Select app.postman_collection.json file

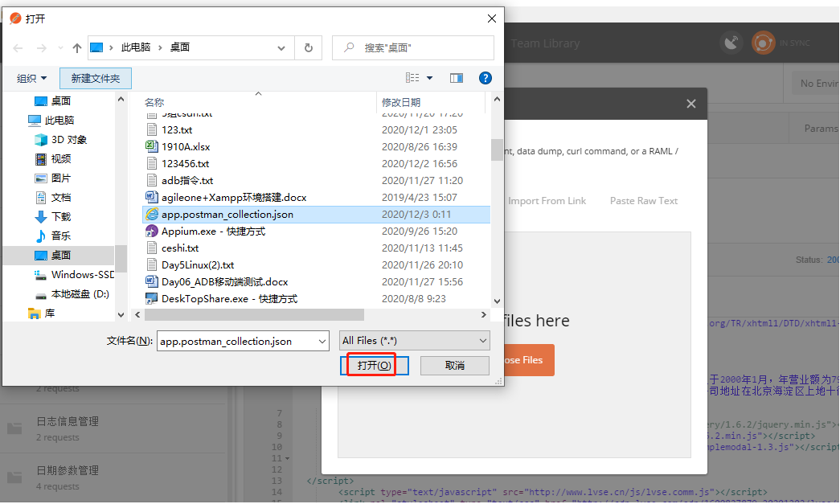coord(316,215)
